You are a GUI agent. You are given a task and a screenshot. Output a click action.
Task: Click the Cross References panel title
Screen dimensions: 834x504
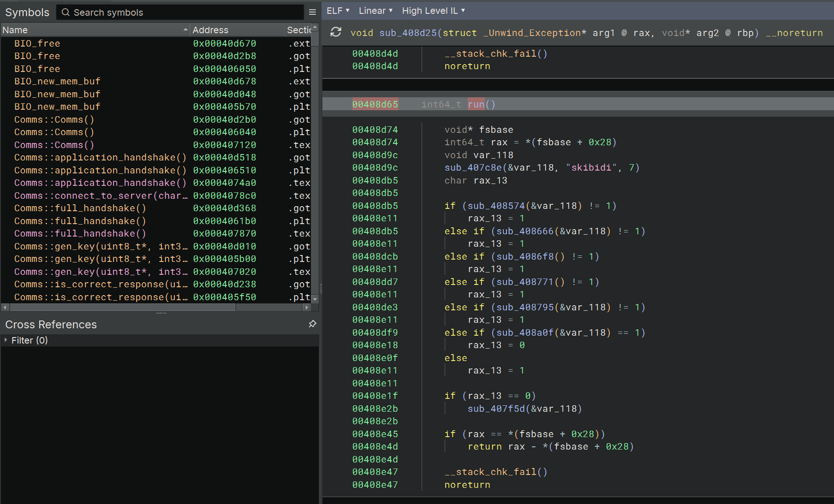[x=51, y=324]
